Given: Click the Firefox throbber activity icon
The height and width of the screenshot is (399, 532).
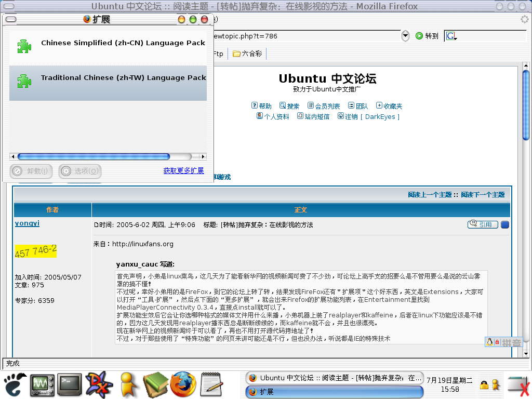Looking at the screenshot, I should click(525, 19).
